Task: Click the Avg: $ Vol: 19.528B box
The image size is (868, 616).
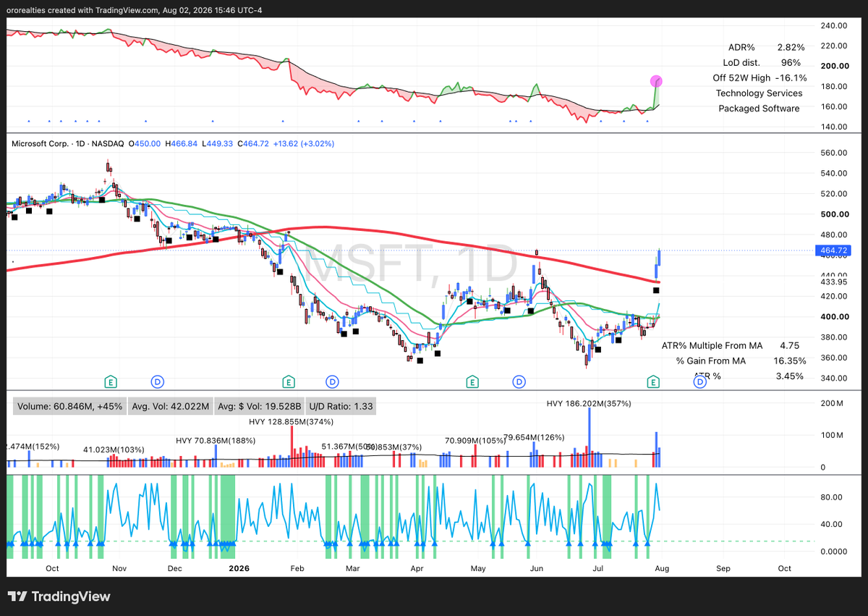Action: click(x=258, y=406)
